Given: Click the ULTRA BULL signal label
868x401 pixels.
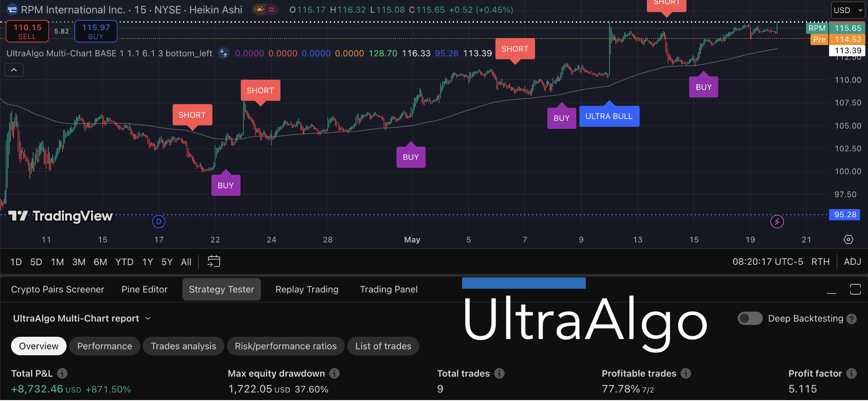Looking at the screenshot, I should click(x=609, y=116).
